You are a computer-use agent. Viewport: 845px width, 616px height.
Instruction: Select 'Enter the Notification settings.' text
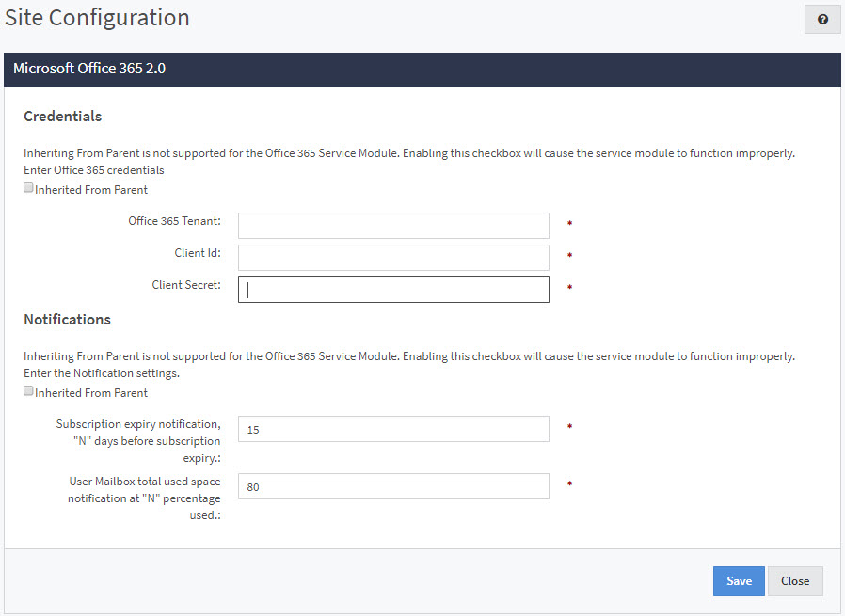[x=102, y=373]
